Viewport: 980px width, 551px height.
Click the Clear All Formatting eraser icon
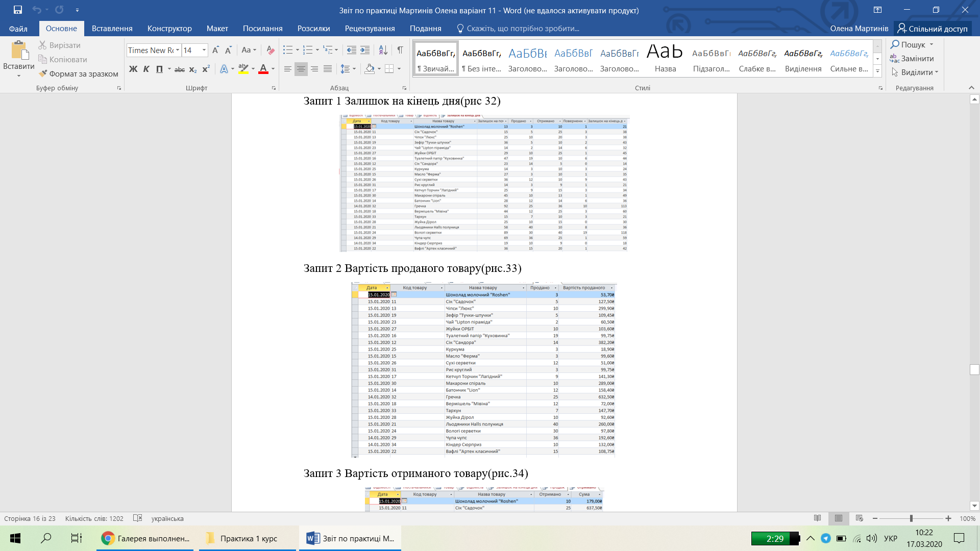[271, 50]
